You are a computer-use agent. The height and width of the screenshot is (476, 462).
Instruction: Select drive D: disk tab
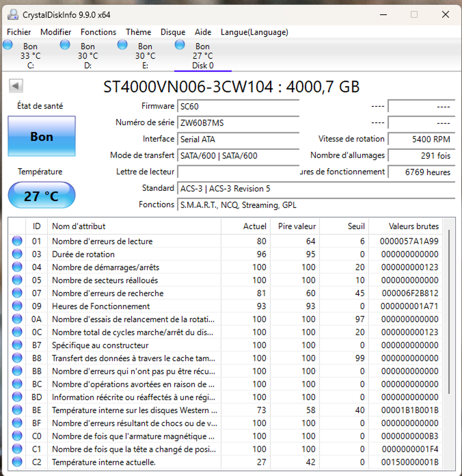coord(88,55)
